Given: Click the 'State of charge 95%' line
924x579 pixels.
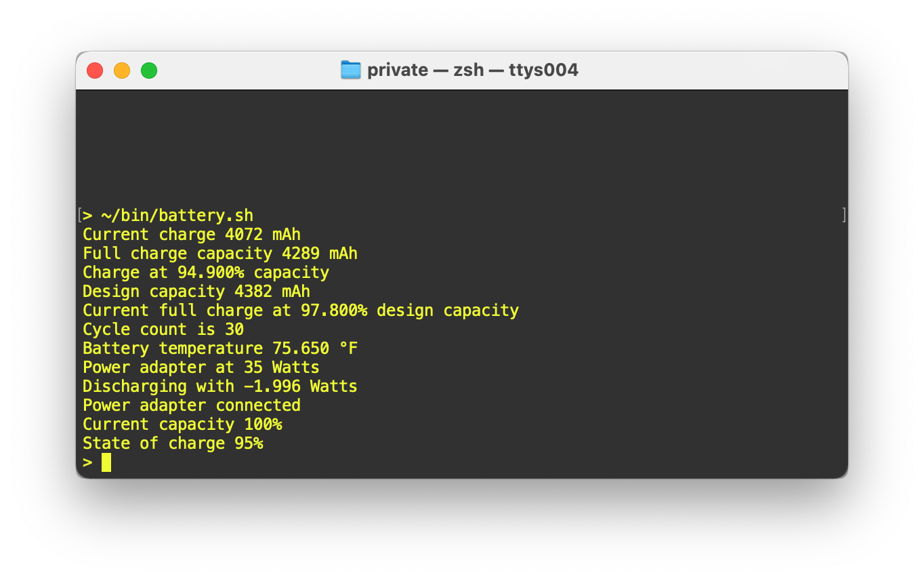Looking at the screenshot, I should point(173,443).
